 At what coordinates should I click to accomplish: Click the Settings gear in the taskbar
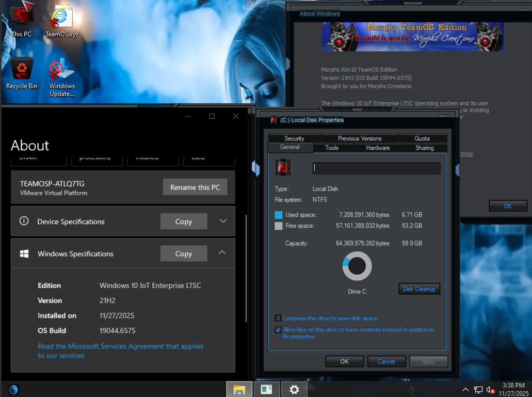[294, 389]
